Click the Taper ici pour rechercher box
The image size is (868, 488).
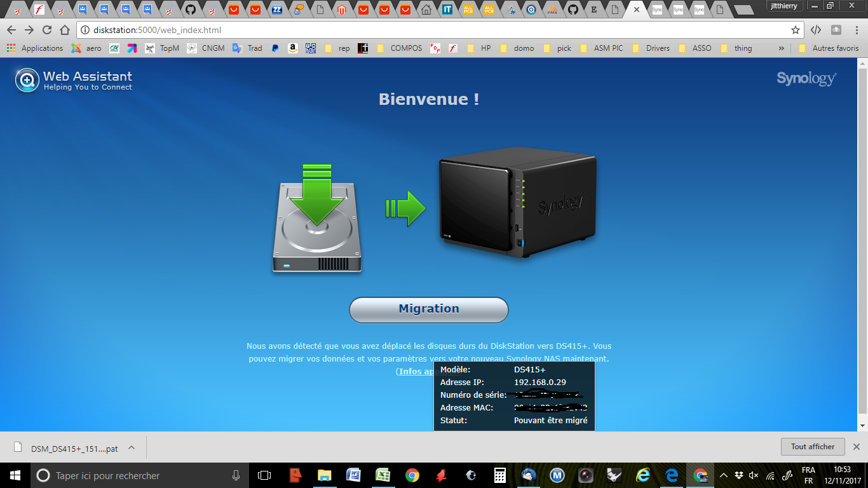[139, 475]
